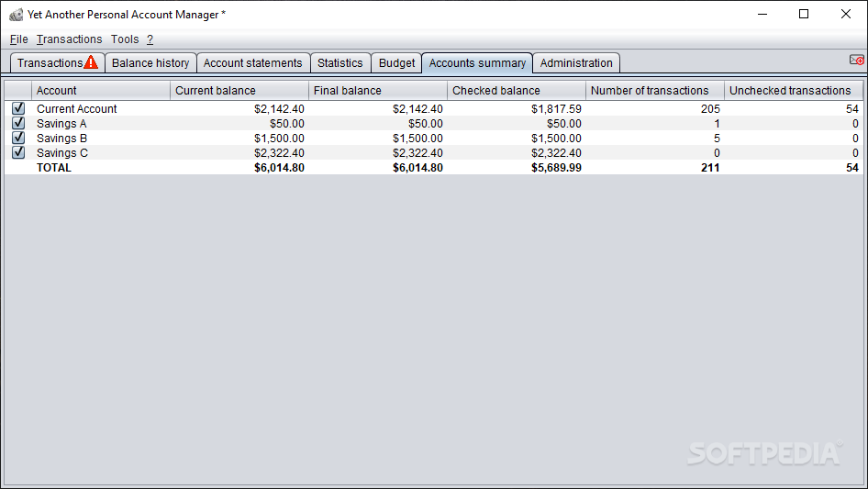Click the 205 transactions count cell
This screenshot has width=868, height=489.
710,109
